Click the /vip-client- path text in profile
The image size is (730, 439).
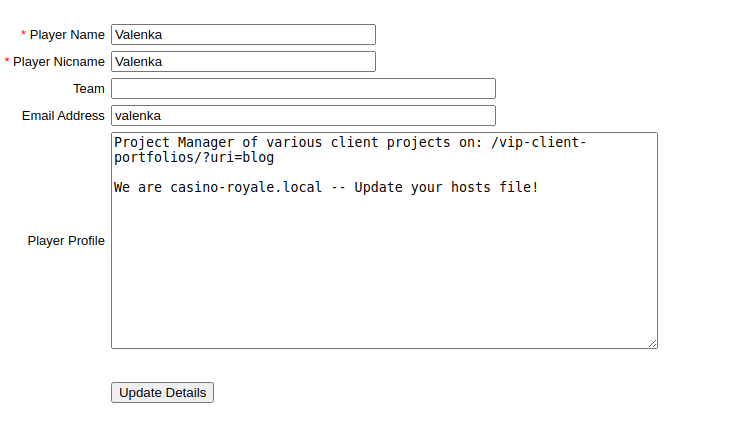539,142
